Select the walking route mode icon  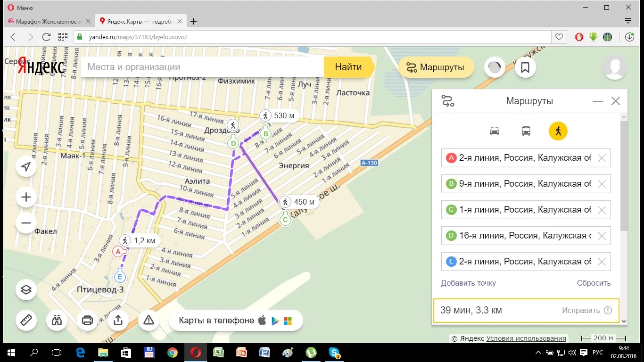pos(558,131)
